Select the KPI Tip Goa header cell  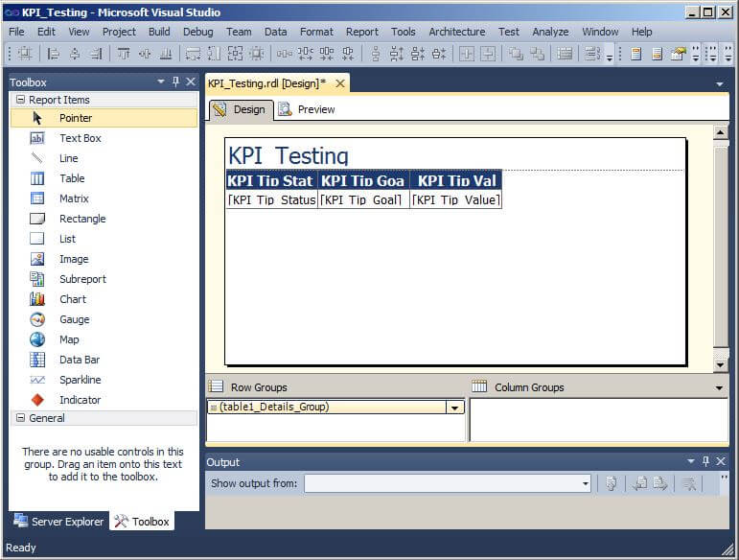(x=363, y=180)
